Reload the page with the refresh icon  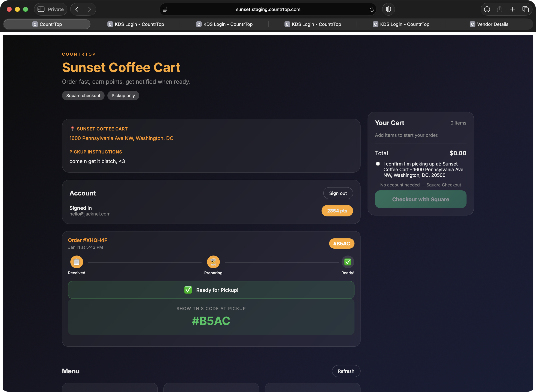tap(372, 9)
